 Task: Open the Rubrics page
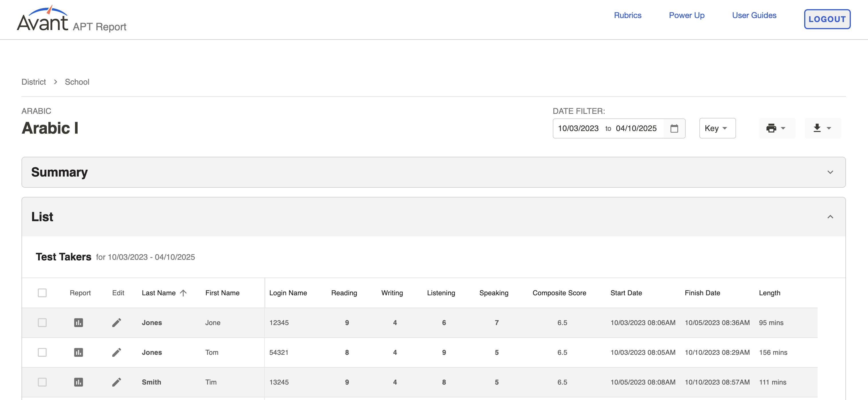pyautogui.click(x=628, y=15)
